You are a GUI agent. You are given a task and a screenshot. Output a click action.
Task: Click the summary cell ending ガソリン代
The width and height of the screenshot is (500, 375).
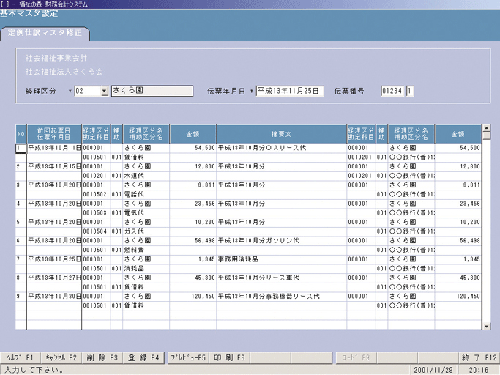(281, 240)
